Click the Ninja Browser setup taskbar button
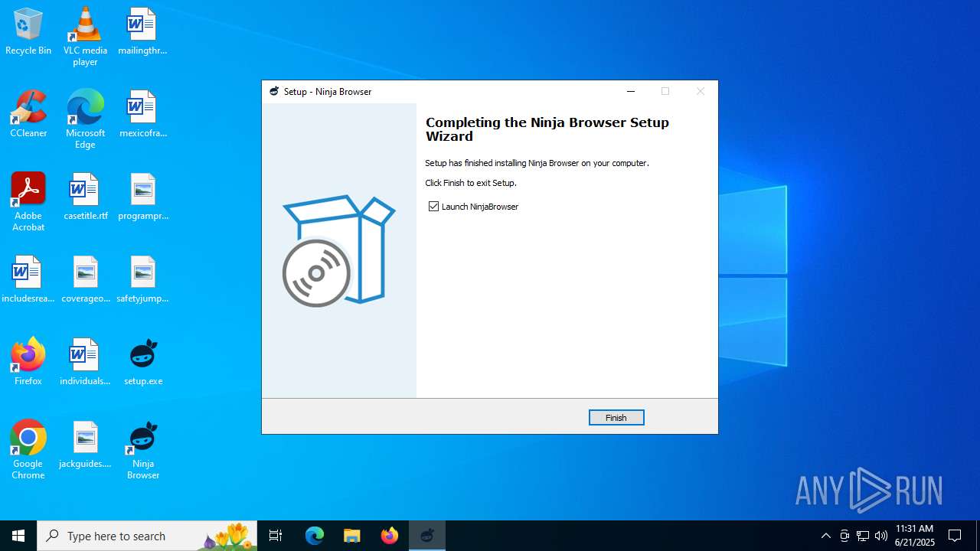Viewport: 980px width, 551px height. (427, 536)
